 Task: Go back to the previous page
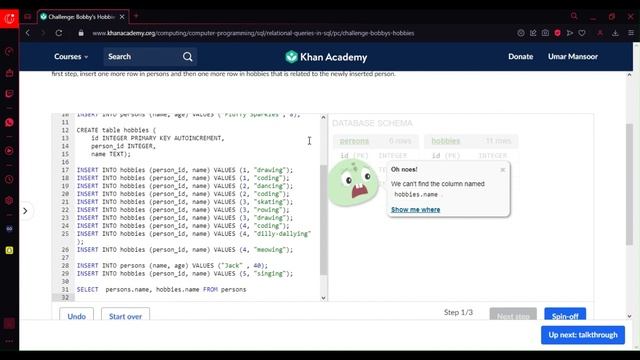pyautogui.click(x=28, y=33)
